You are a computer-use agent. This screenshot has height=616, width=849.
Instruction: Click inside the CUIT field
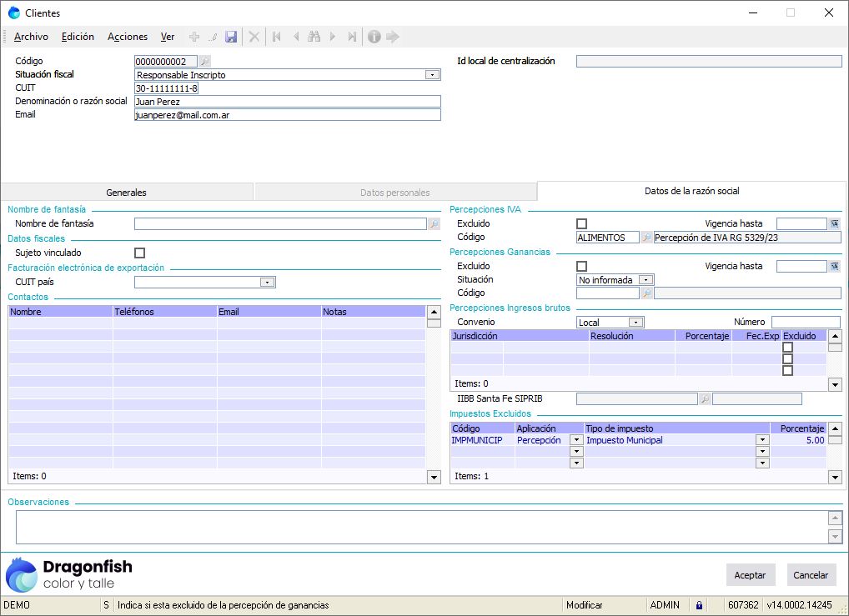pos(166,88)
